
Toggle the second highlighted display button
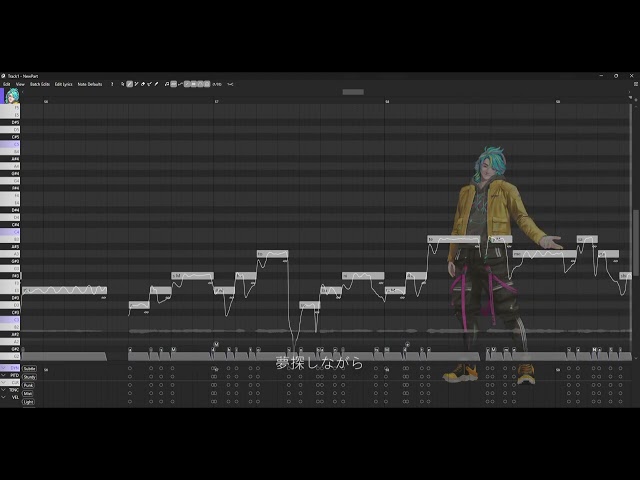[193, 84]
